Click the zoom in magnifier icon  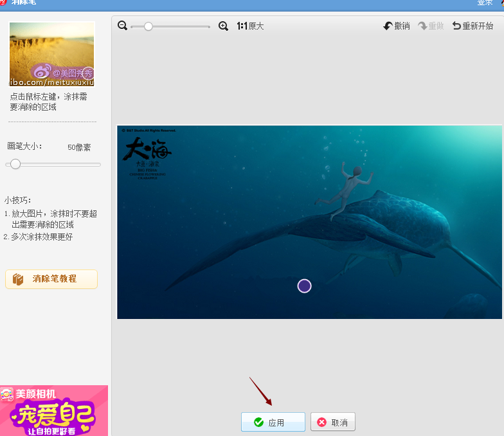click(x=223, y=26)
